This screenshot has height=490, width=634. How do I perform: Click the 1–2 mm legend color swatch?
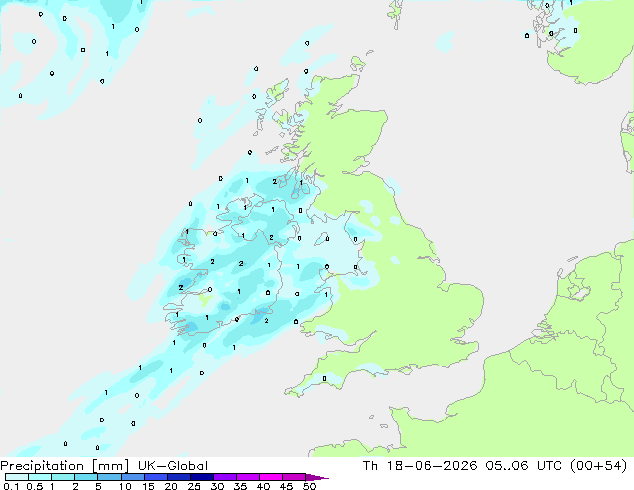point(63,477)
